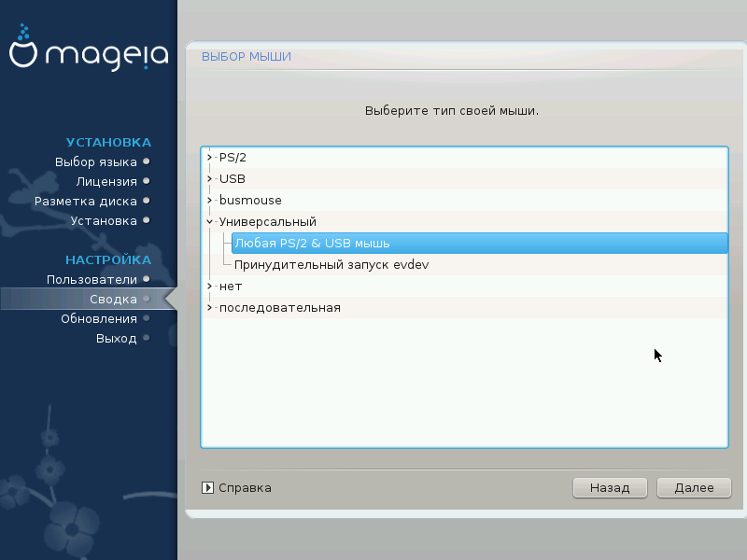Select the последовательная tree row label

pyautogui.click(x=279, y=308)
